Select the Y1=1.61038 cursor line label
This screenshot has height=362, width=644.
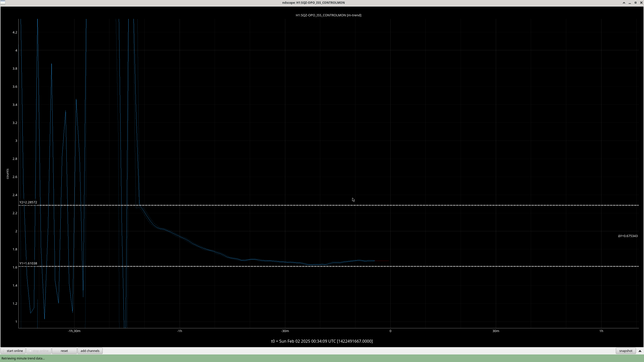click(28, 263)
